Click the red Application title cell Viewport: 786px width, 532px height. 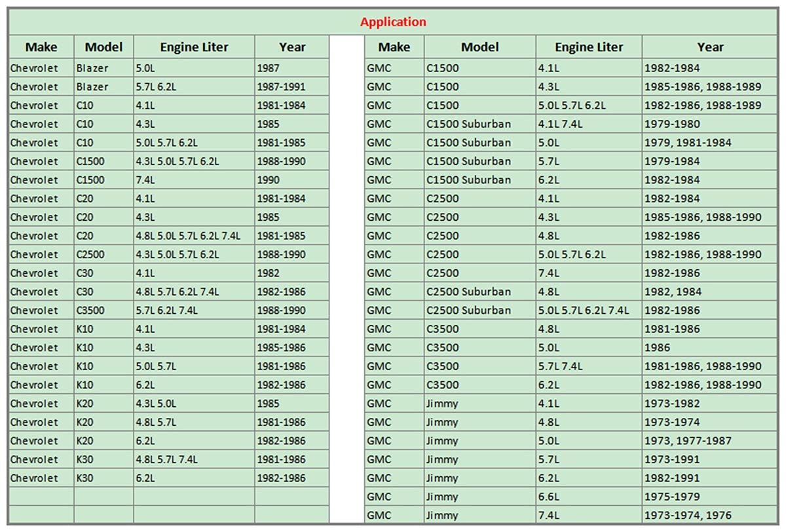coord(393,22)
